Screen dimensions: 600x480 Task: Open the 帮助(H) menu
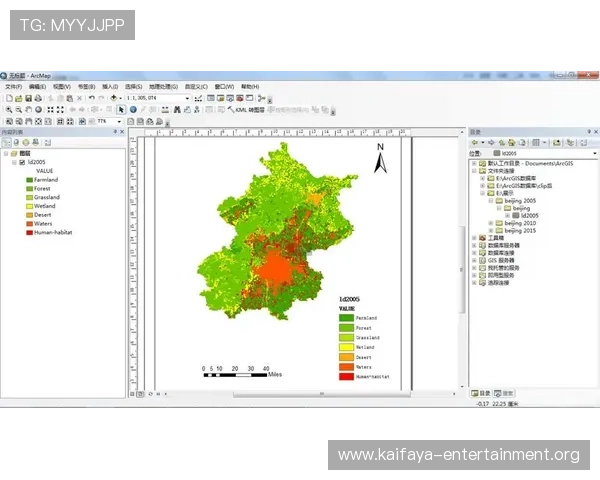[x=250, y=87]
